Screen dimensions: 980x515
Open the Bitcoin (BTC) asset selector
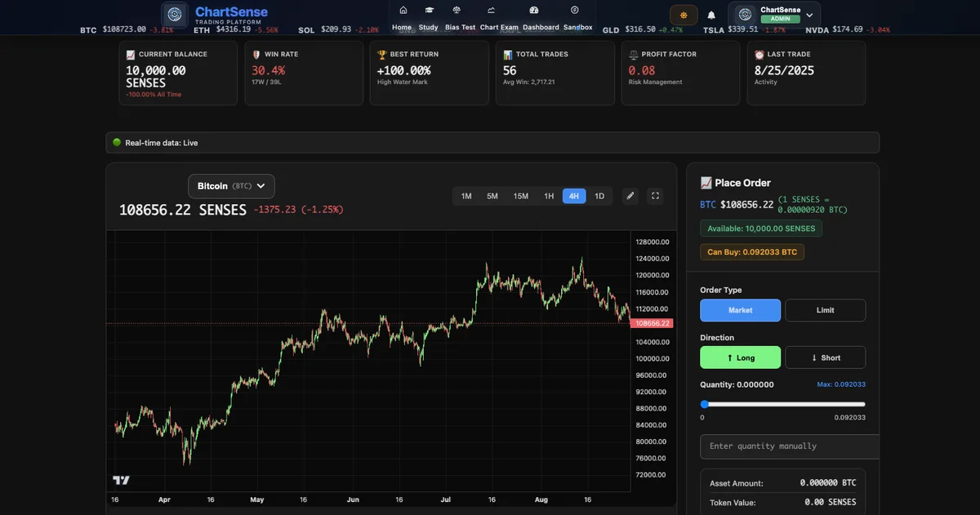(231, 186)
